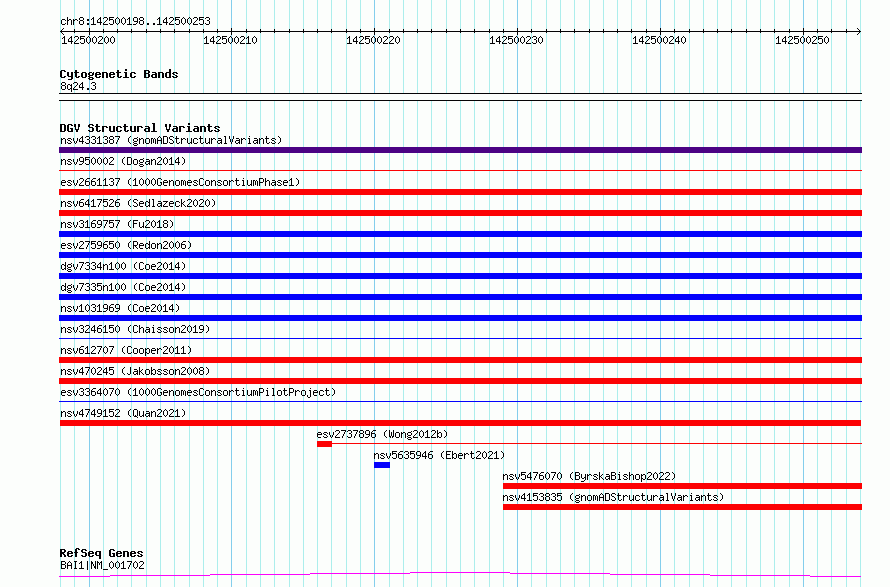Click nsv4749152 (Quan2021) label
890x587 pixels.
coord(123,413)
